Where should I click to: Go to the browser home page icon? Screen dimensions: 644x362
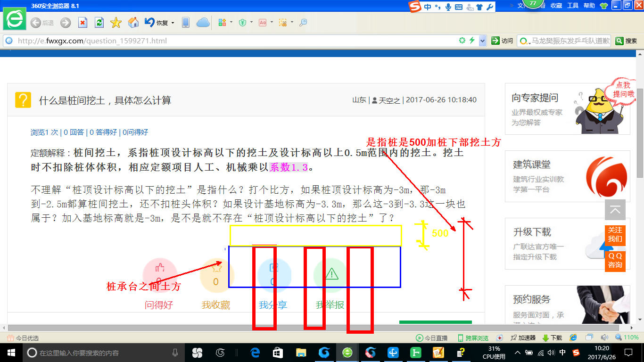pos(133,23)
